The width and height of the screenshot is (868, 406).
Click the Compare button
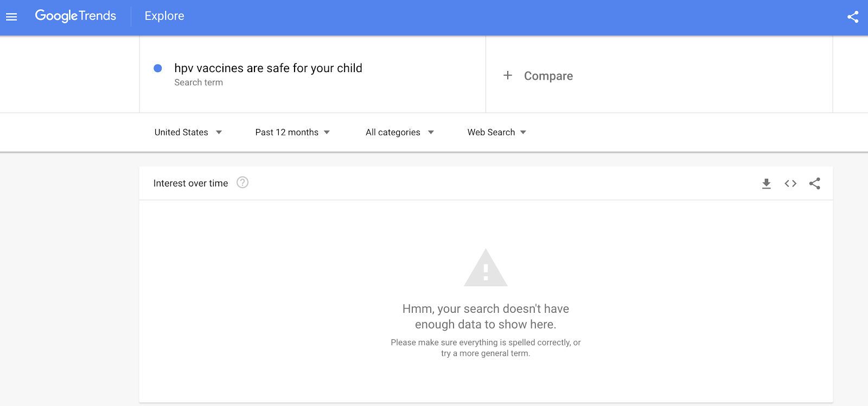pos(548,76)
